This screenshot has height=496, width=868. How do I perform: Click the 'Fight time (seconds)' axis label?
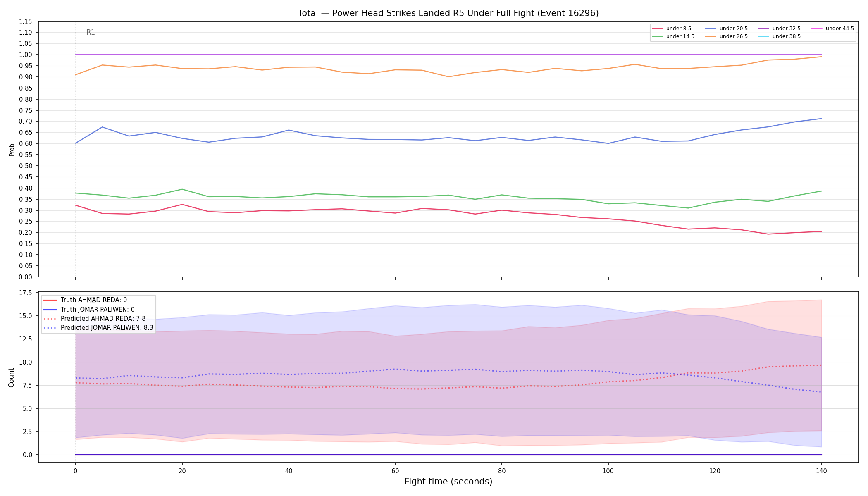[x=448, y=482]
